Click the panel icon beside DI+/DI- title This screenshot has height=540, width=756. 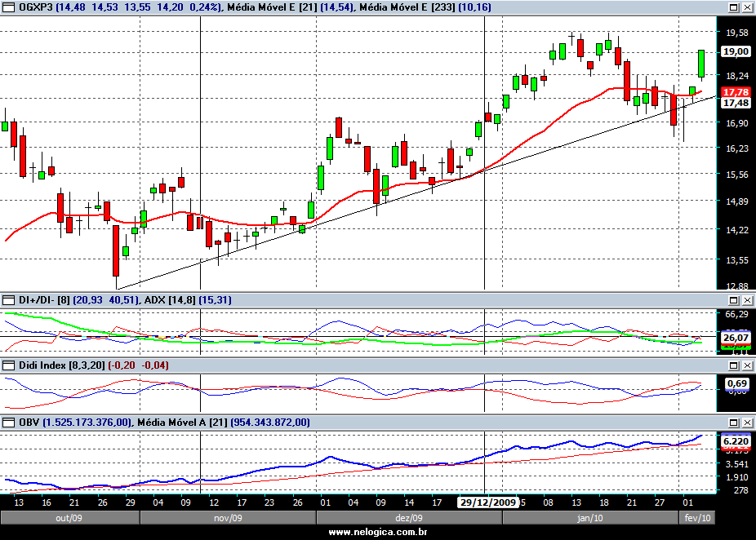(9, 300)
